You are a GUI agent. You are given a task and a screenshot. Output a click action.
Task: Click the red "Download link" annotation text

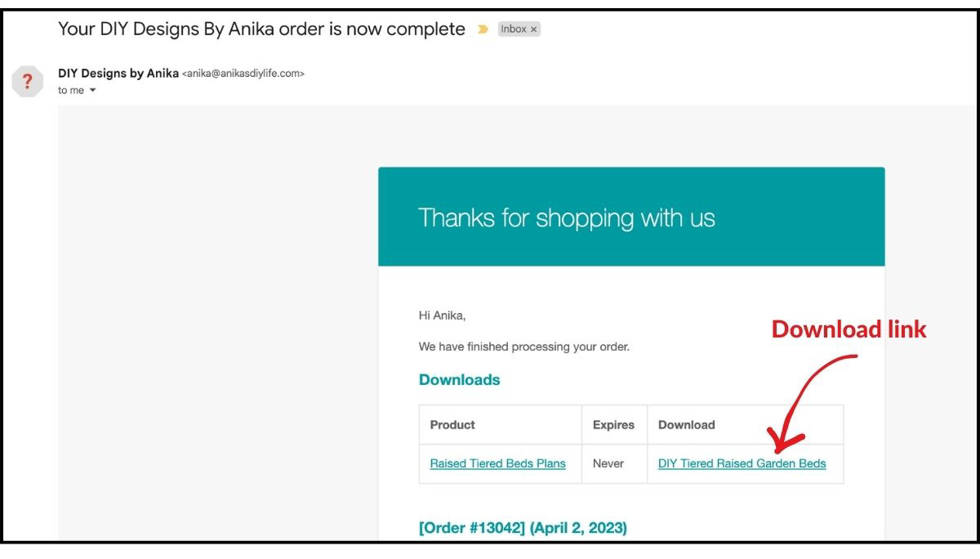849,329
